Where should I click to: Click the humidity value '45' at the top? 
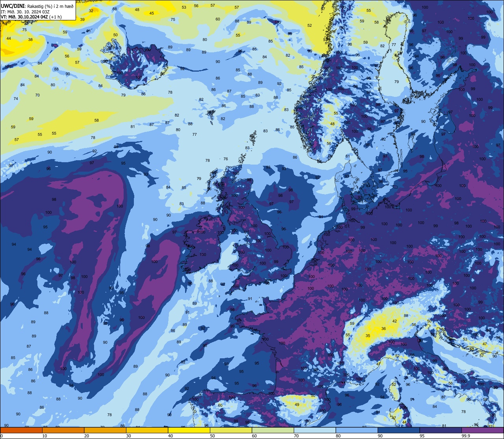coord(152,13)
